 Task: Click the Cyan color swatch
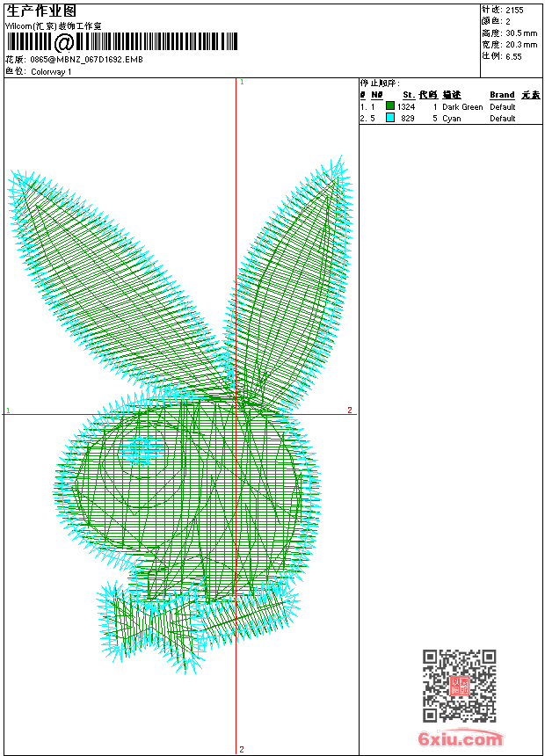(390, 117)
